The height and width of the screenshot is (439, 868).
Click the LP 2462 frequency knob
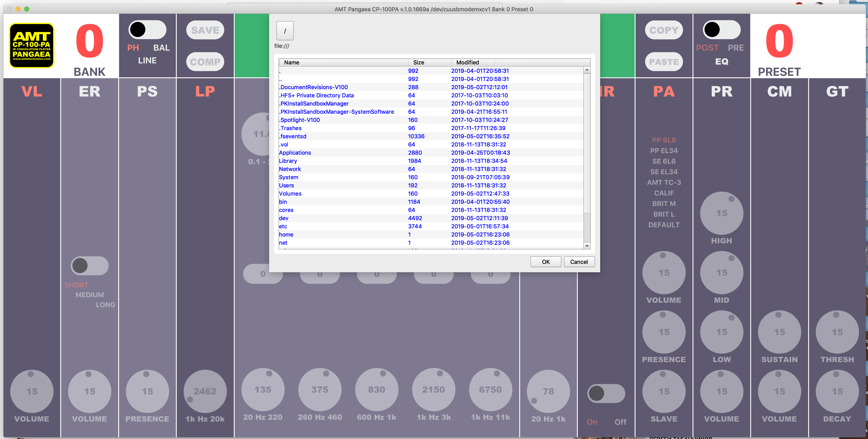pos(205,391)
